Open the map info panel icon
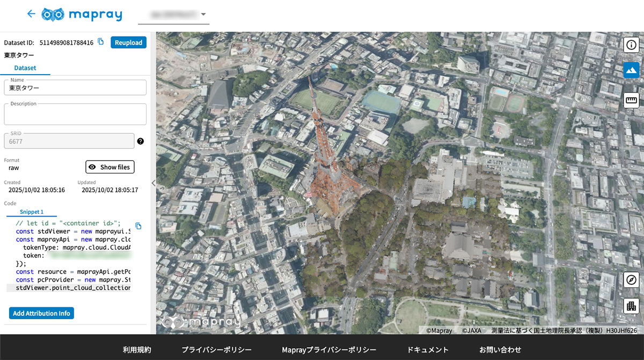644x360 pixels. coord(631,45)
